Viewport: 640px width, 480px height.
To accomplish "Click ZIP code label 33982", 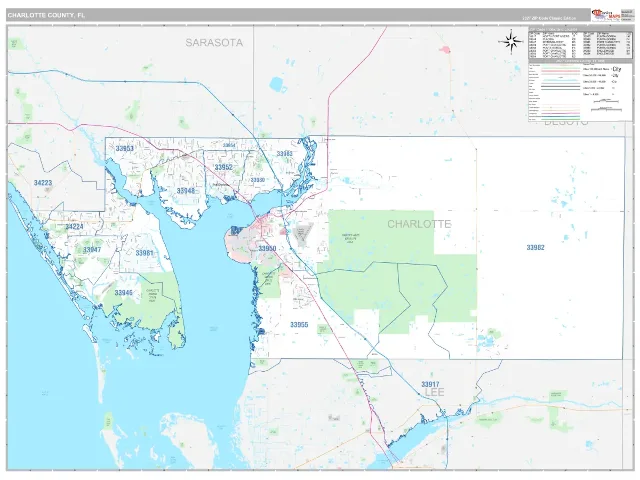I will point(535,247).
